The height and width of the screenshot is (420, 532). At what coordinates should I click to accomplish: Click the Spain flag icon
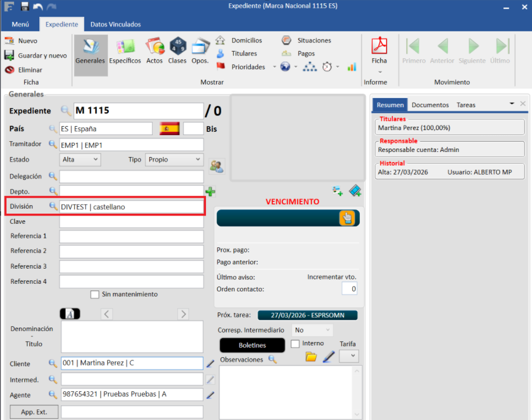(169, 128)
